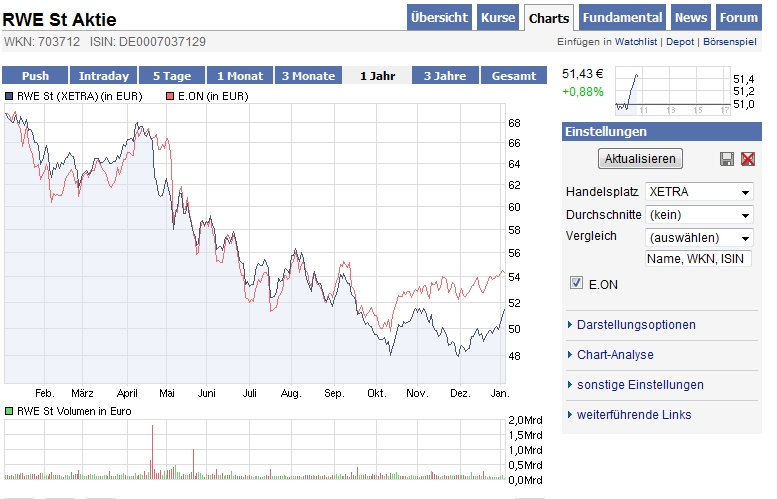Expand the Darstellungsoptionen section

pyautogui.click(x=636, y=325)
